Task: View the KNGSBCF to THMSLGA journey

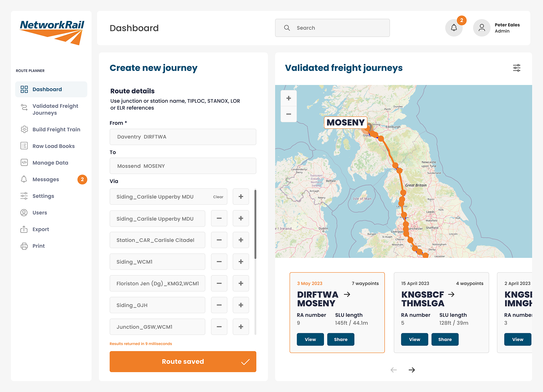Action: pos(414,339)
